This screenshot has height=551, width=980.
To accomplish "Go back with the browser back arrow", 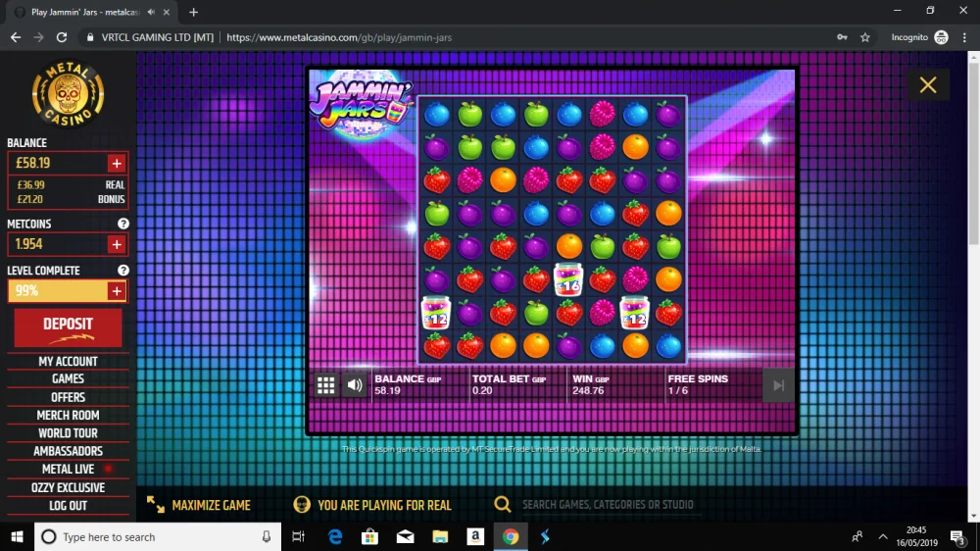I will pos(16,37).
